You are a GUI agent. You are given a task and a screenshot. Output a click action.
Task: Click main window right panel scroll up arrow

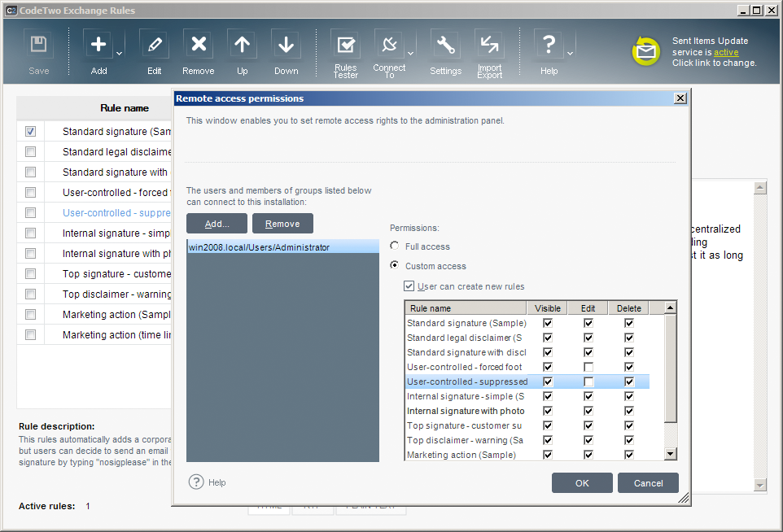click(x=760, y=188)
